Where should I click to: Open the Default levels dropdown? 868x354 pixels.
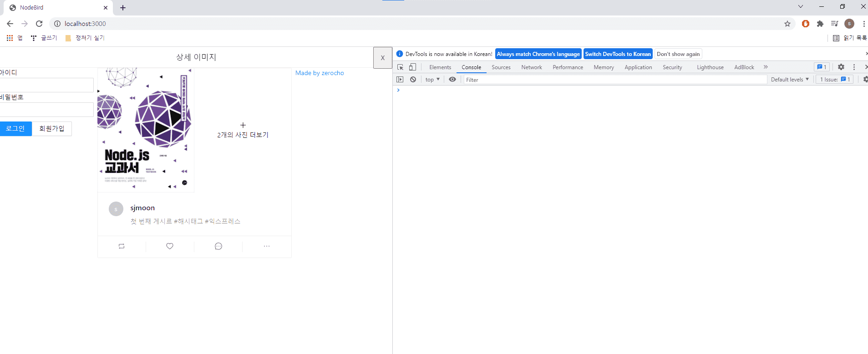tap(790, 80)
